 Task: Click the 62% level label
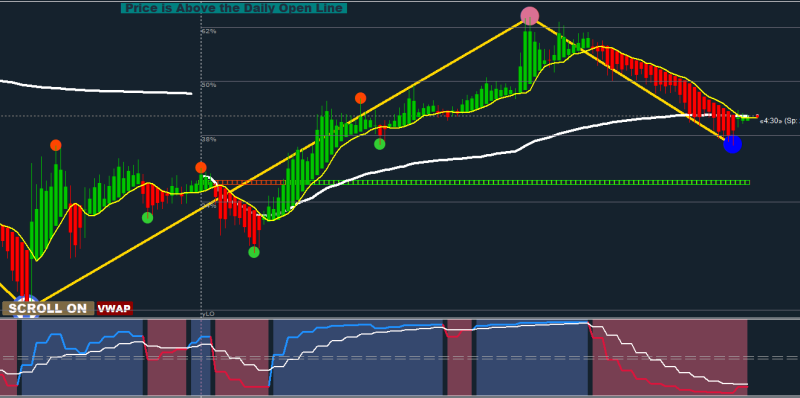[x=209, y=31]
